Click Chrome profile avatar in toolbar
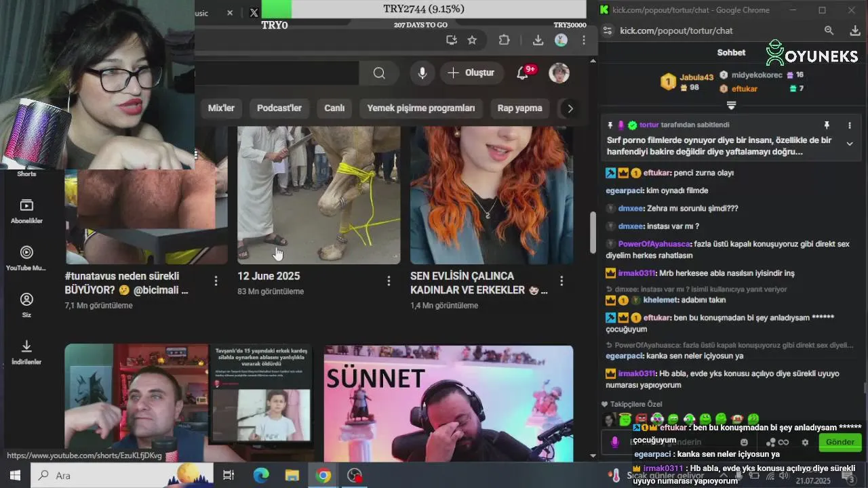868x488 pixels. point(561,40)
